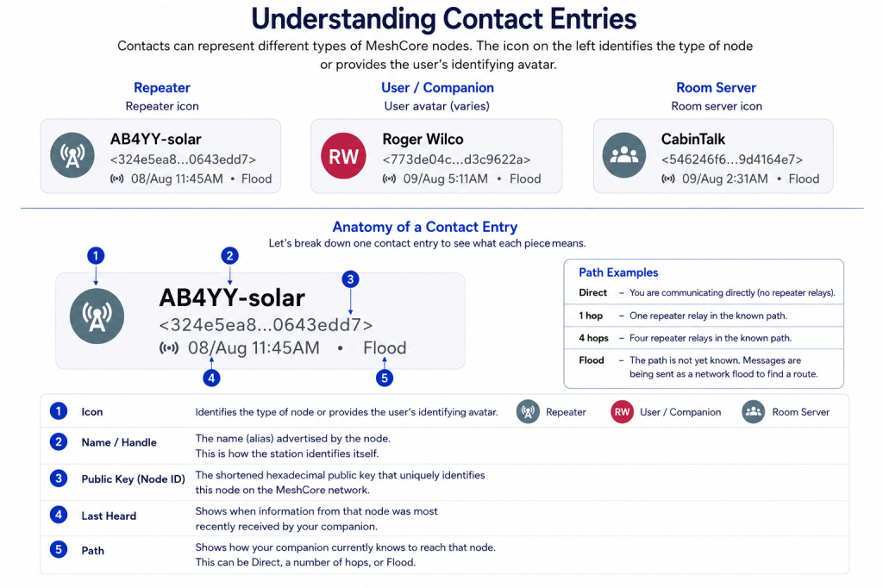The height and width of the screenshot is (588, 883).
Task: Click numbered marker 5 below Flood
Action: [385, 378]
